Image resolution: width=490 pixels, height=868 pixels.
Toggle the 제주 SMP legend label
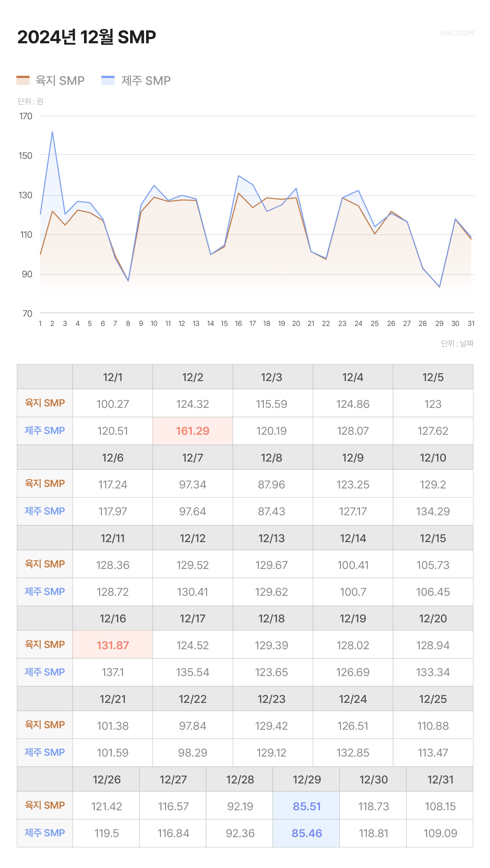(146, 81)
